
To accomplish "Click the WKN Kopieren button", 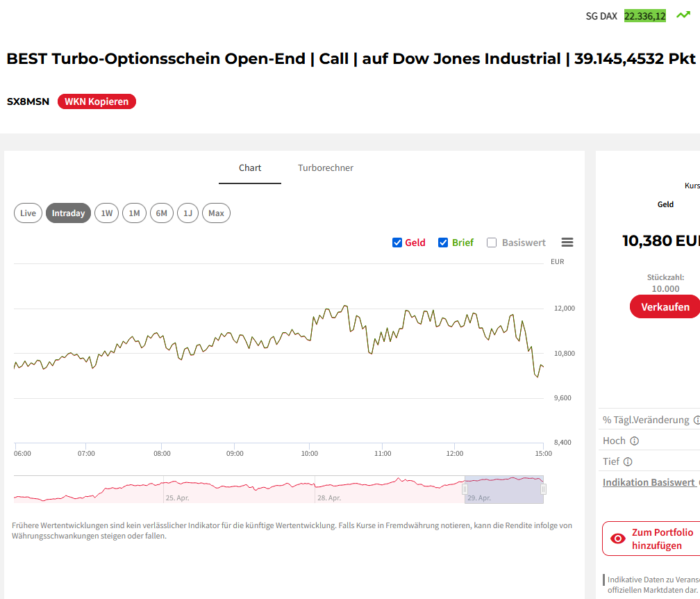I will (x=97, y=101).
